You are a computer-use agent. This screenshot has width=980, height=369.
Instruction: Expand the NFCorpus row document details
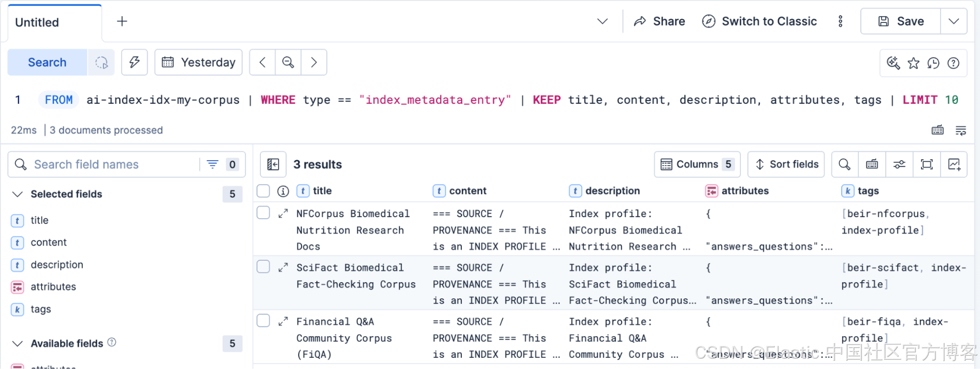283,214
